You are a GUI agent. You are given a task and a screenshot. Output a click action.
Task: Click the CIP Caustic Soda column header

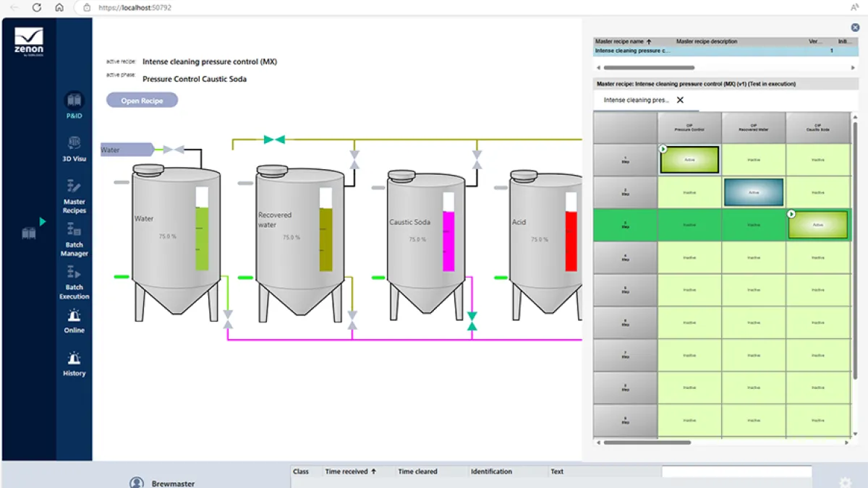(x=817, y=127)
